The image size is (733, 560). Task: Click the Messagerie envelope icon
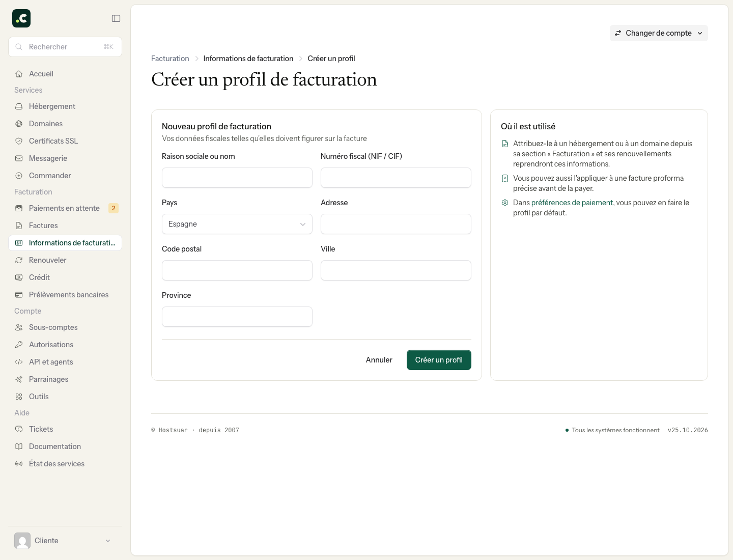[x=19, y=158]
